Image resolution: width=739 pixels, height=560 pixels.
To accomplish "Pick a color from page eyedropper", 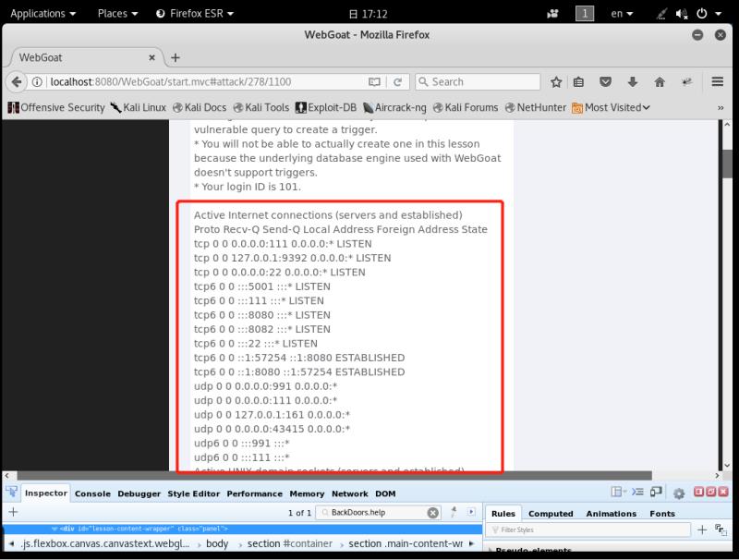I will (454, 512).
